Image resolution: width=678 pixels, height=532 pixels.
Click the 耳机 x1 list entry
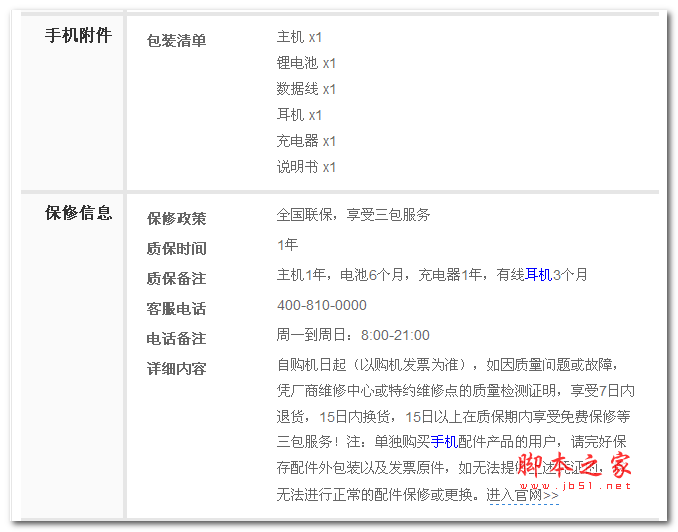[x=299, y=115]
